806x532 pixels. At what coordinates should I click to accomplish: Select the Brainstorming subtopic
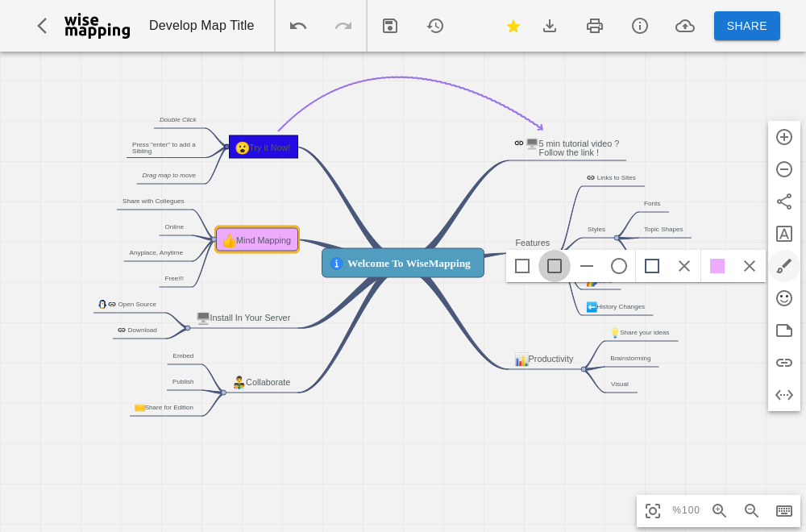click(x=630, y=358)
